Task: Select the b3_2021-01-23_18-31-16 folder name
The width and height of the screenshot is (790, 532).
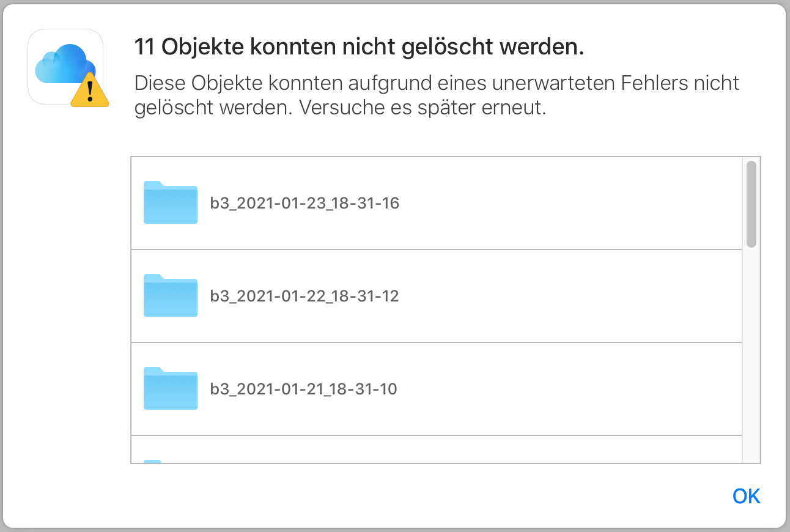Action: pos(305,203)
